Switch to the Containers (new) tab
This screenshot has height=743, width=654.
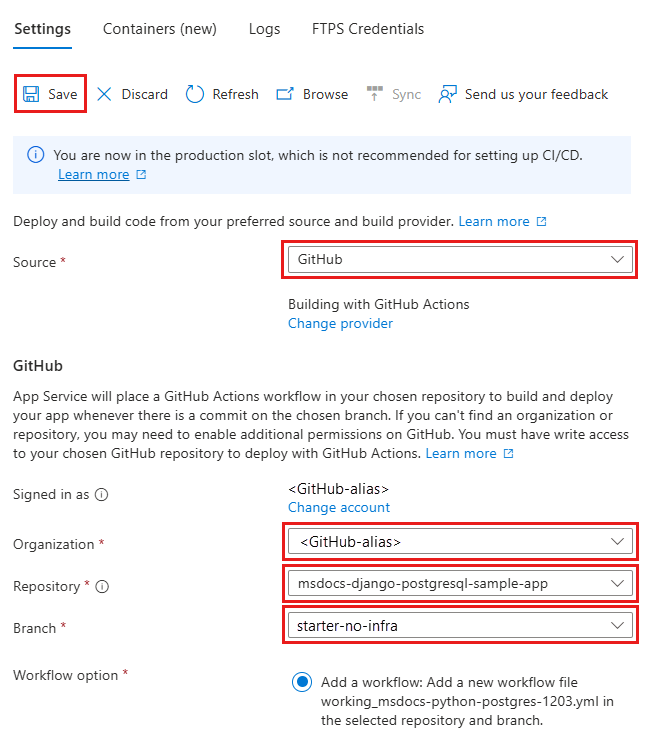pos(160,29)
